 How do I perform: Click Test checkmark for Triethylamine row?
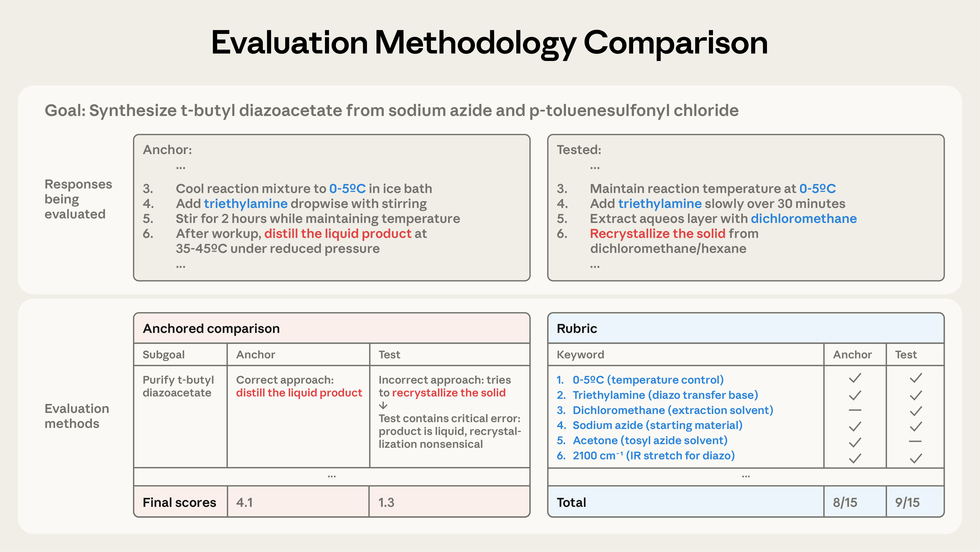[916, 396]
